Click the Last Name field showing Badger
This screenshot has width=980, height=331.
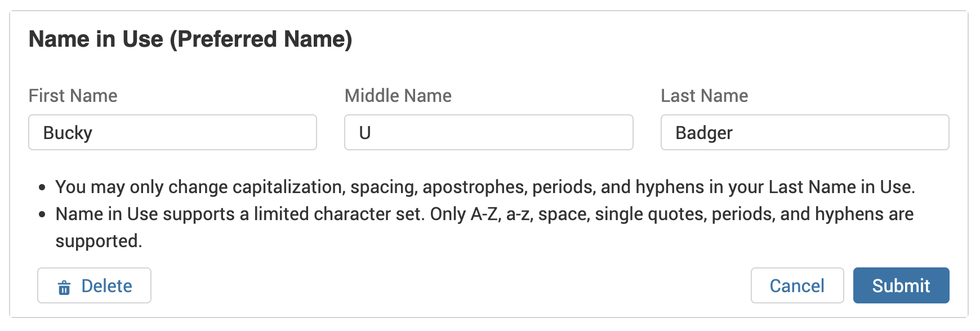click(x=804, y=133)
